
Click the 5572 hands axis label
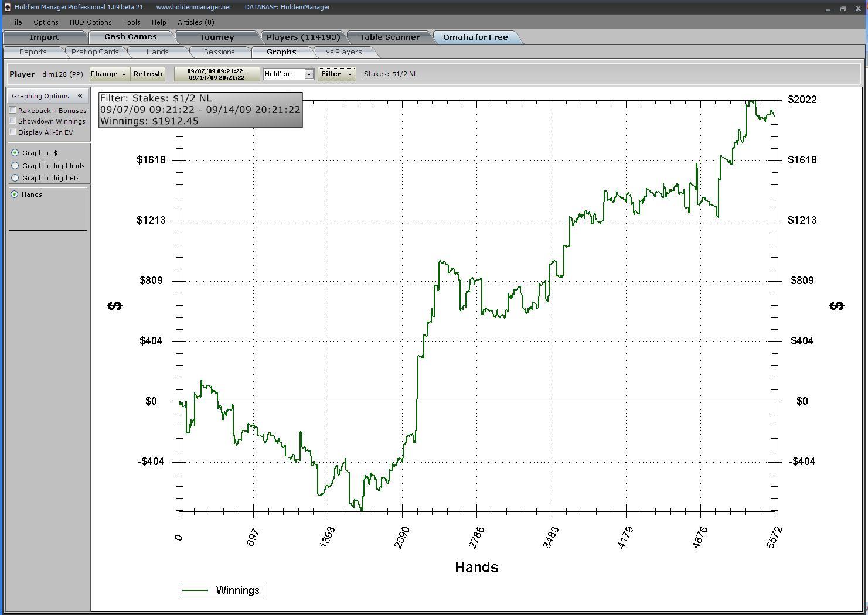click(774, 537)
